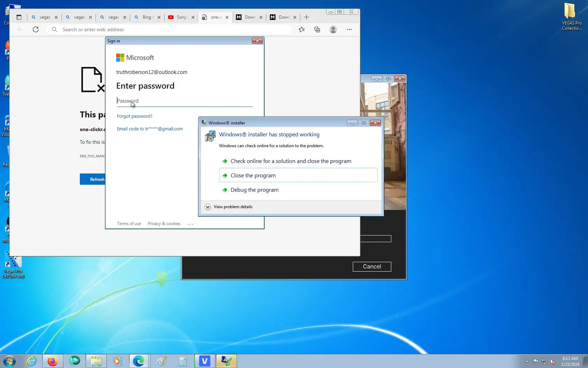The image size is (588, 368).
Task: Click Cancel in the setup window
Action: click(372, 267)
